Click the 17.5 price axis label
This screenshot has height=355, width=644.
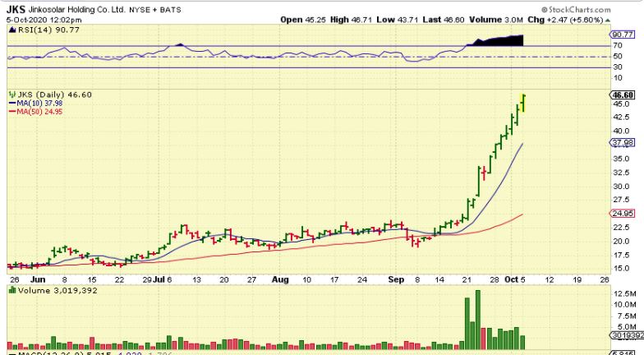click(x=621, y=256)
